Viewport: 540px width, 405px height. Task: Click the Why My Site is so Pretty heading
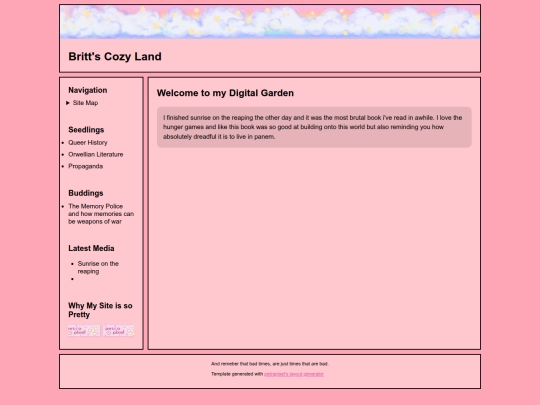100,310
